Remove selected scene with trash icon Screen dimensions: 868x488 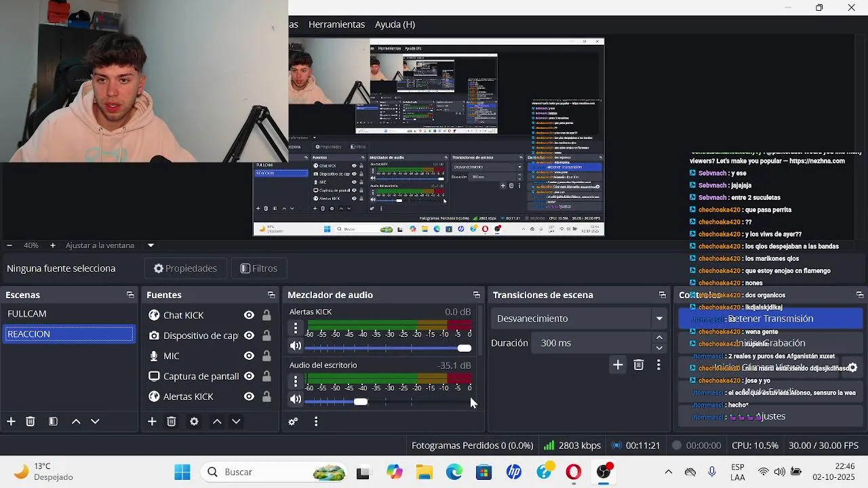click(x=31, y=422)
